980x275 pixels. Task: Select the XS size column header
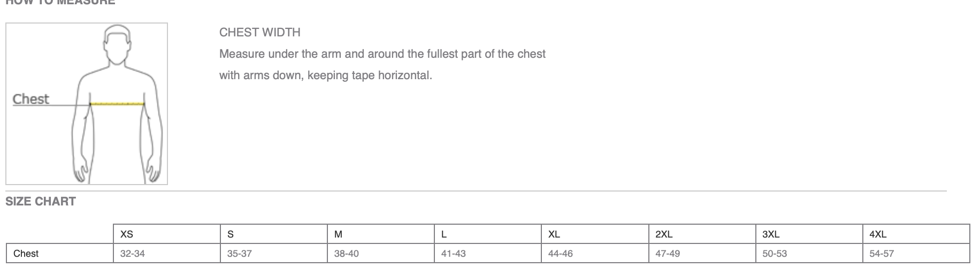pyautogui.click(x=127, y=234)
